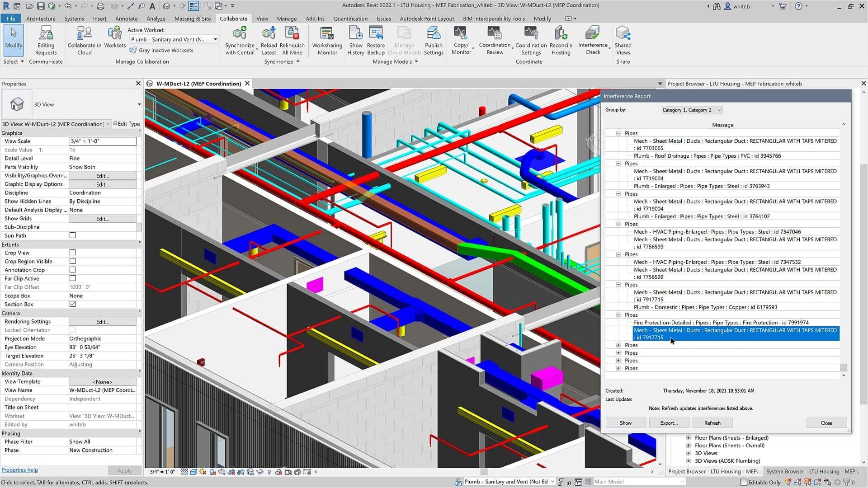
Task: Open the Group By dropdown in Interference Report
Action: (691, 110)
